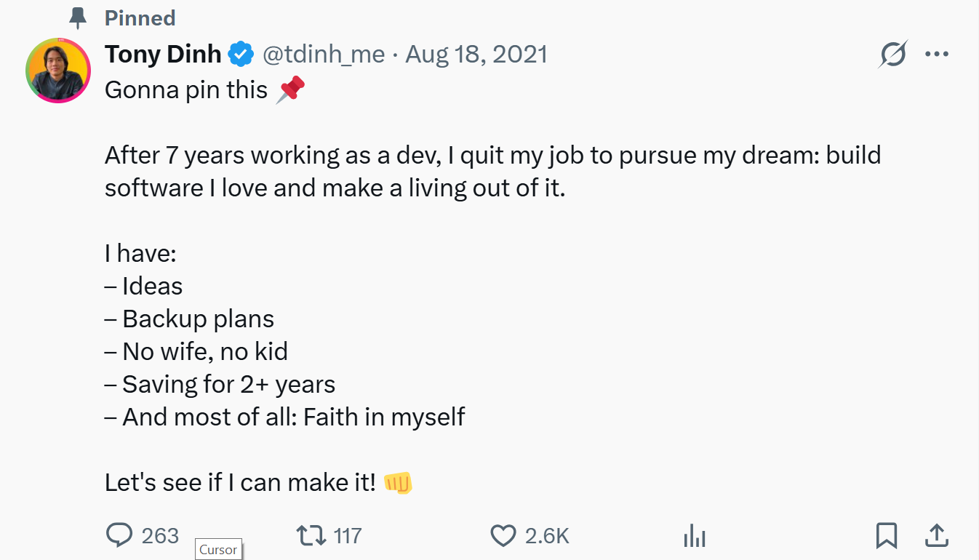
Task: Bookmark this pinned tweet
Action: click(x=886, y=536)
